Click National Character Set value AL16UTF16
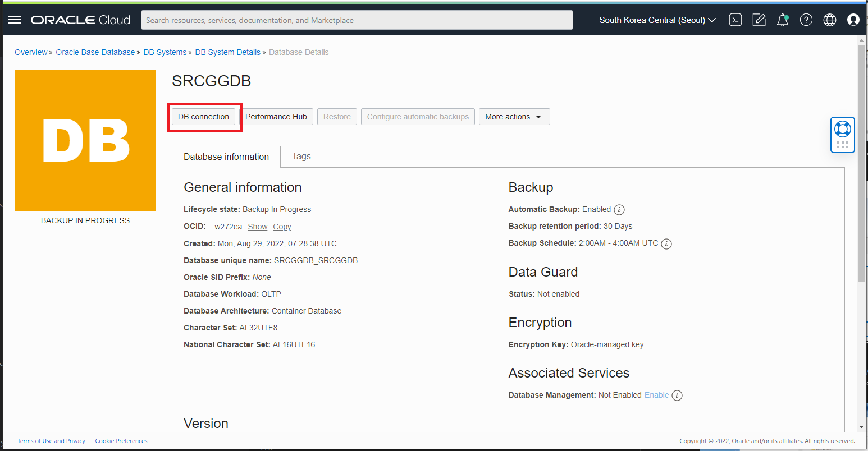 [294, 344]
